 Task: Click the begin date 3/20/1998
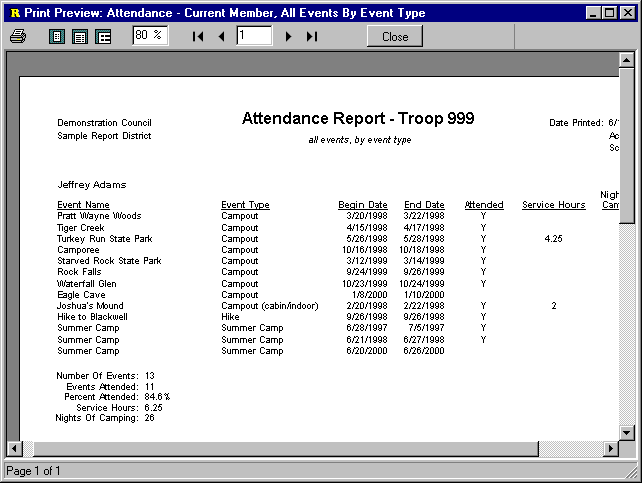click(367, 216)
